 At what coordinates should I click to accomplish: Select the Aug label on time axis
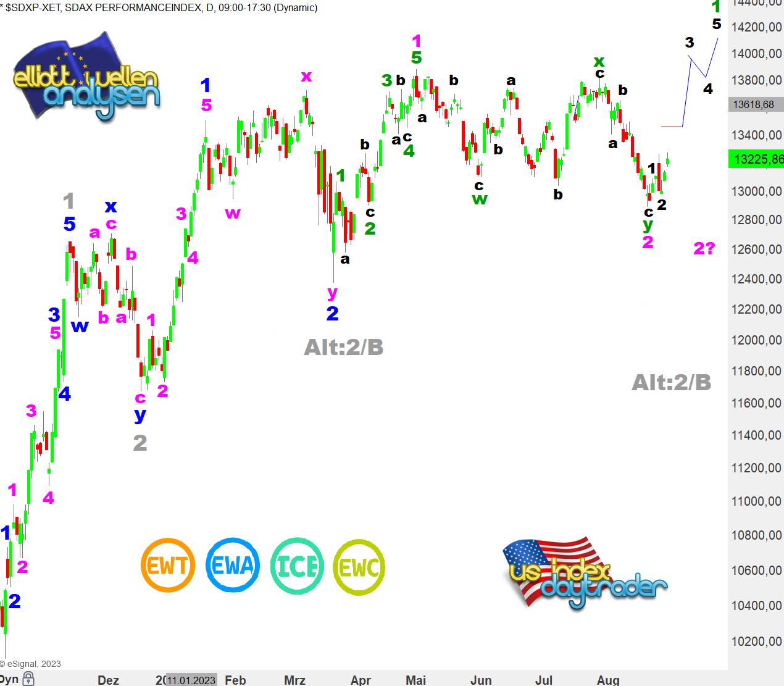pyautogui.click(x=608, y=680)
